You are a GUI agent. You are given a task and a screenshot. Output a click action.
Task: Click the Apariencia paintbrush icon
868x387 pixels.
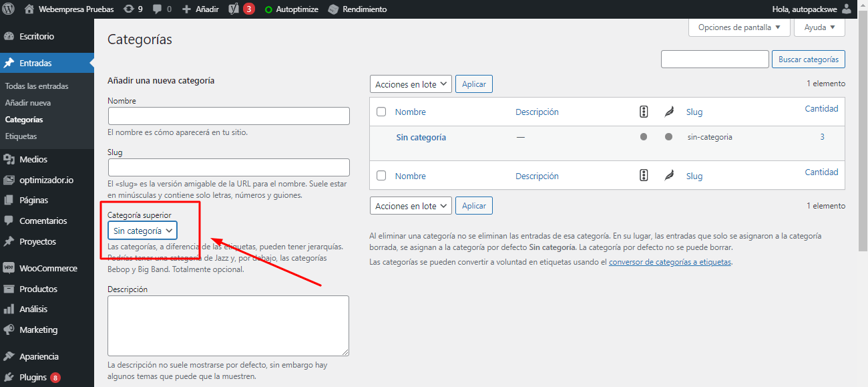(x=9, y=356)
